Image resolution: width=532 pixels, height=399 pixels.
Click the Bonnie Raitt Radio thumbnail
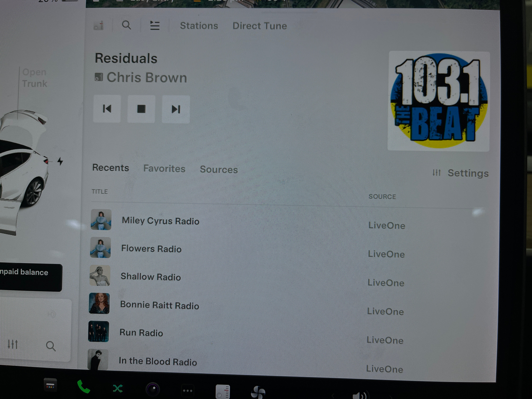(99, 303)
